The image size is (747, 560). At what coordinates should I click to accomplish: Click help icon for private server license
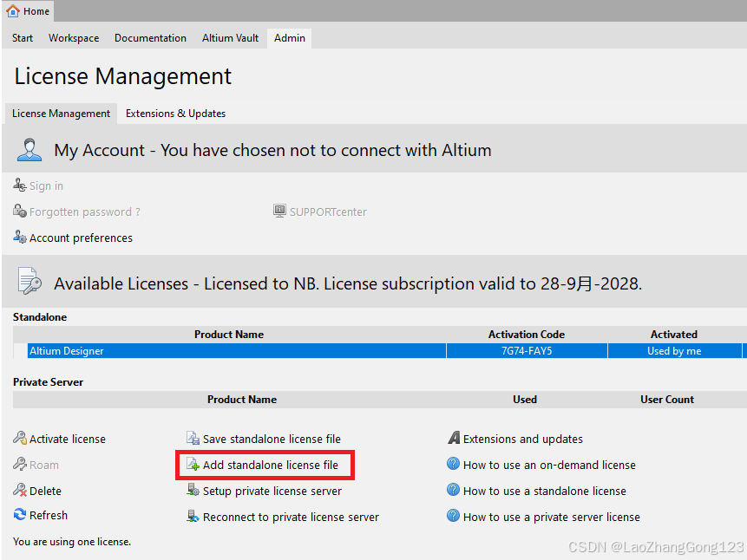[453, 515]
